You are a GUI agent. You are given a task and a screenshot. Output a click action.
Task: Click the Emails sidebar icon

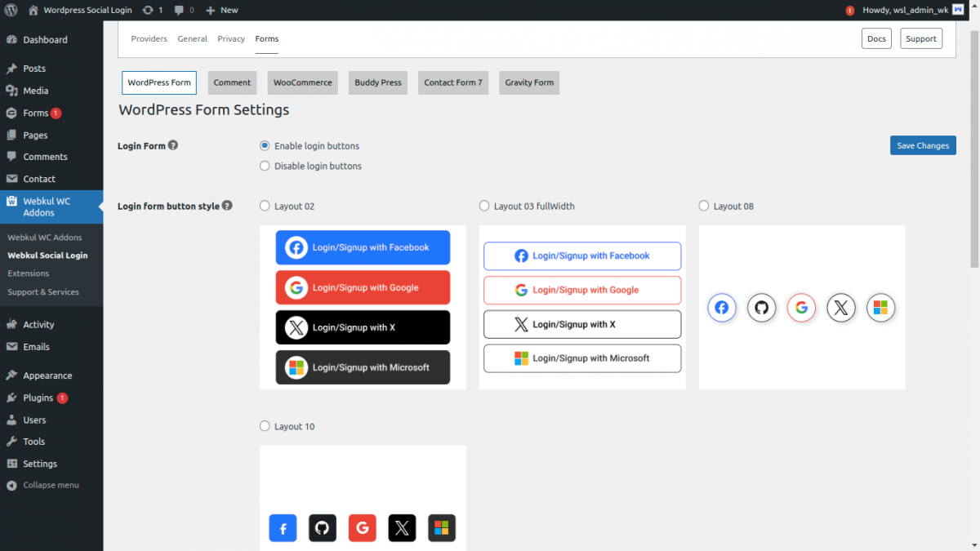point(11,346)
